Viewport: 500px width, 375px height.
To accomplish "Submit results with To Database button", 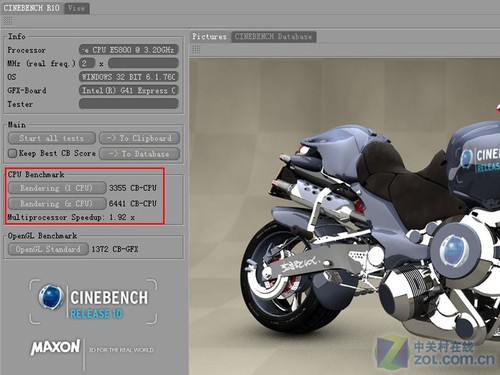I will point(139,154).
